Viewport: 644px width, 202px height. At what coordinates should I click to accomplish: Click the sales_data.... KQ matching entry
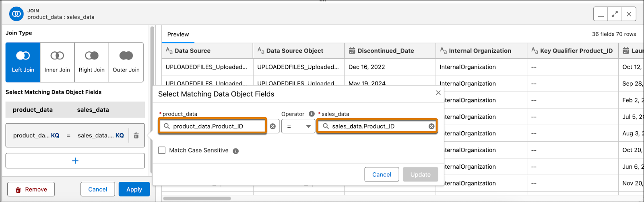101,136
